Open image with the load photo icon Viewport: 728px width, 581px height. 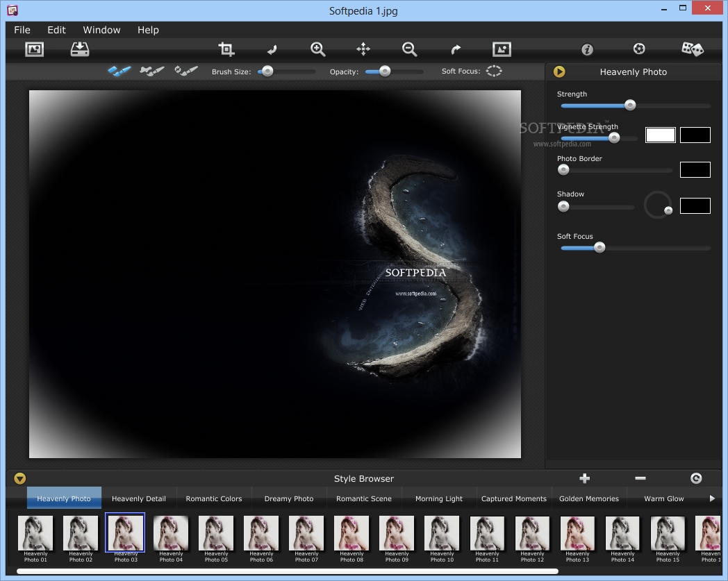(34, 49)
